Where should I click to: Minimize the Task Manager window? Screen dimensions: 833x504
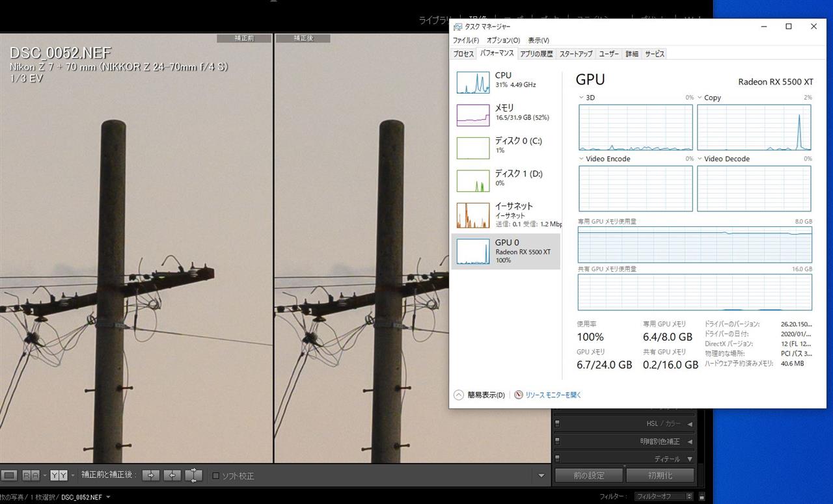tap(764, 27)
